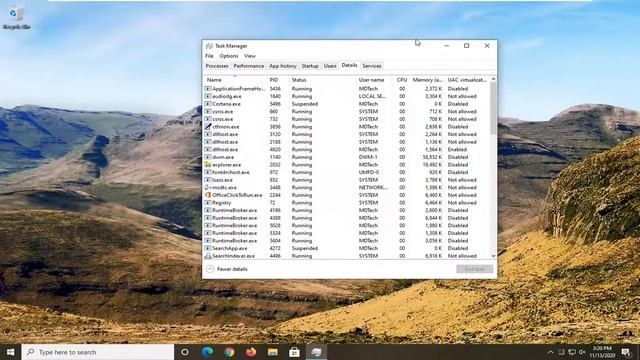Sort by the User name column header

coord(373,80)
